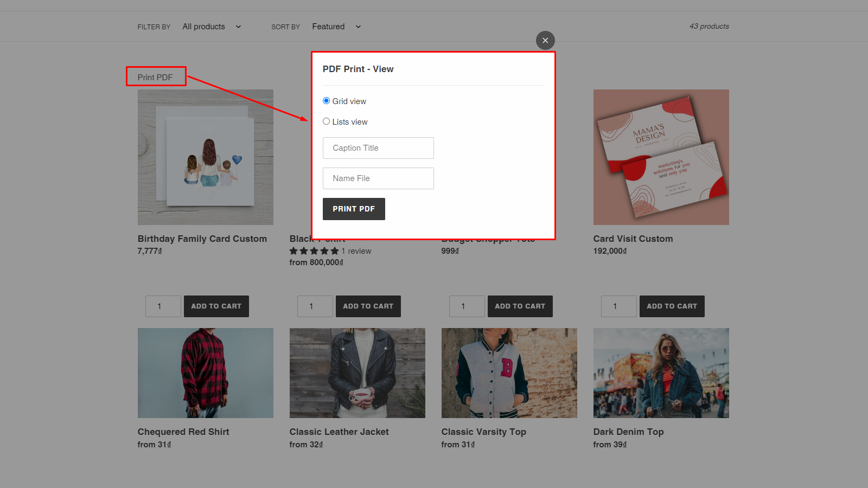This screenshot has height=488, width=868.
Task: Add Dark Denim Top to cart
Action: [672, 306]
